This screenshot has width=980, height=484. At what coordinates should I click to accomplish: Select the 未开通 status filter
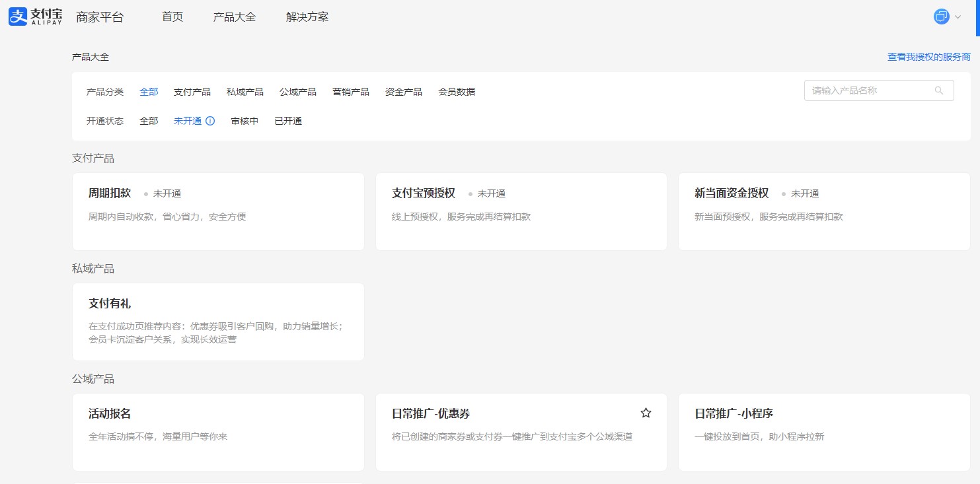tap(188, 121)
